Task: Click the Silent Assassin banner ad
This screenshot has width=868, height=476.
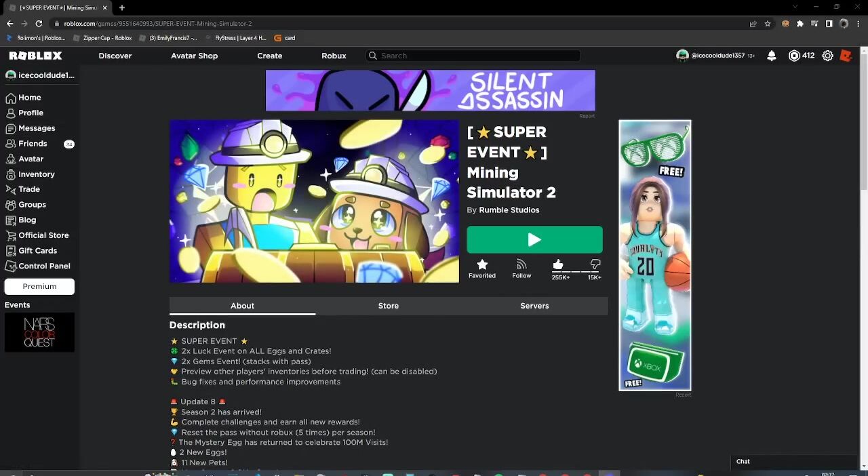Action: [431, 90]
